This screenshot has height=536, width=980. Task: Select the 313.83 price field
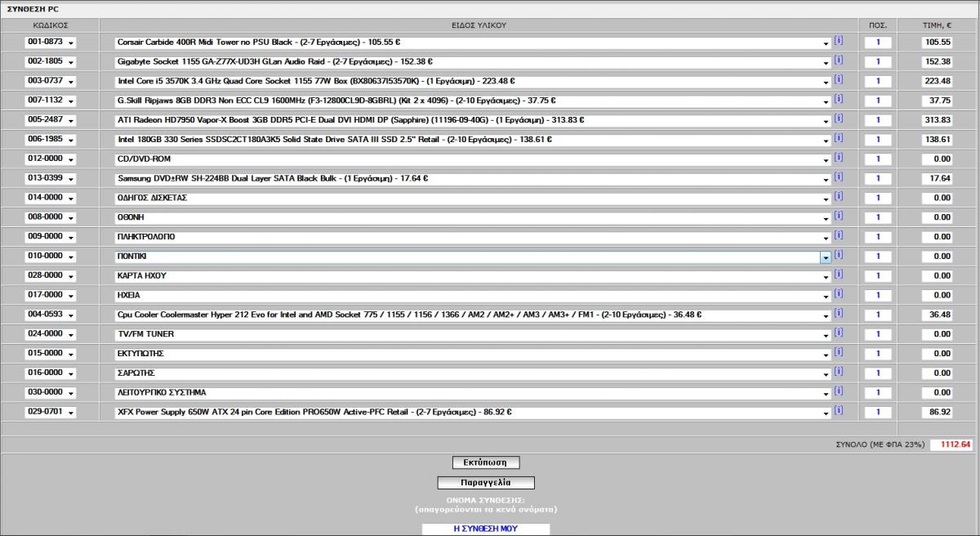tap(938, 120)
